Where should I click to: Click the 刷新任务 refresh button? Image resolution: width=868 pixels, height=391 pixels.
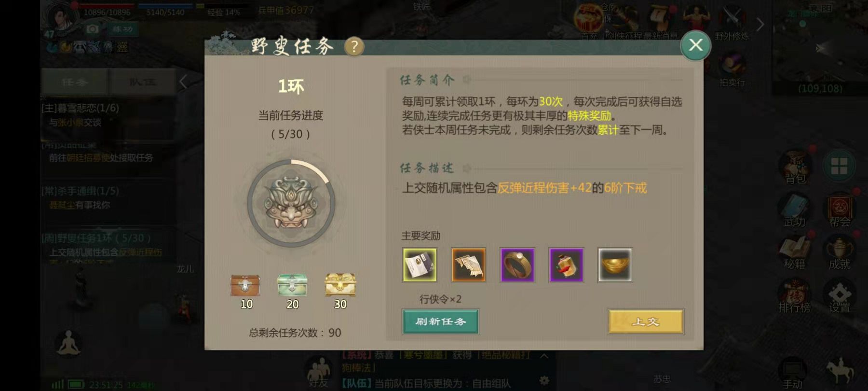pyautogui.click(x=440, y=321)
